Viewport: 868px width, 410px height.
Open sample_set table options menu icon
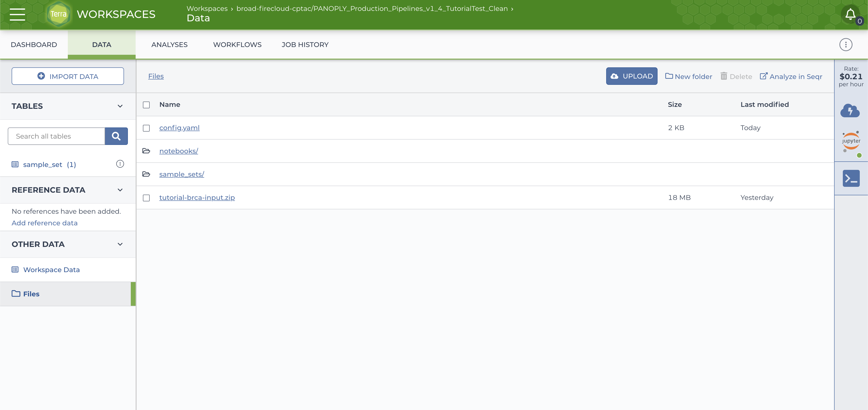point(120,164)
